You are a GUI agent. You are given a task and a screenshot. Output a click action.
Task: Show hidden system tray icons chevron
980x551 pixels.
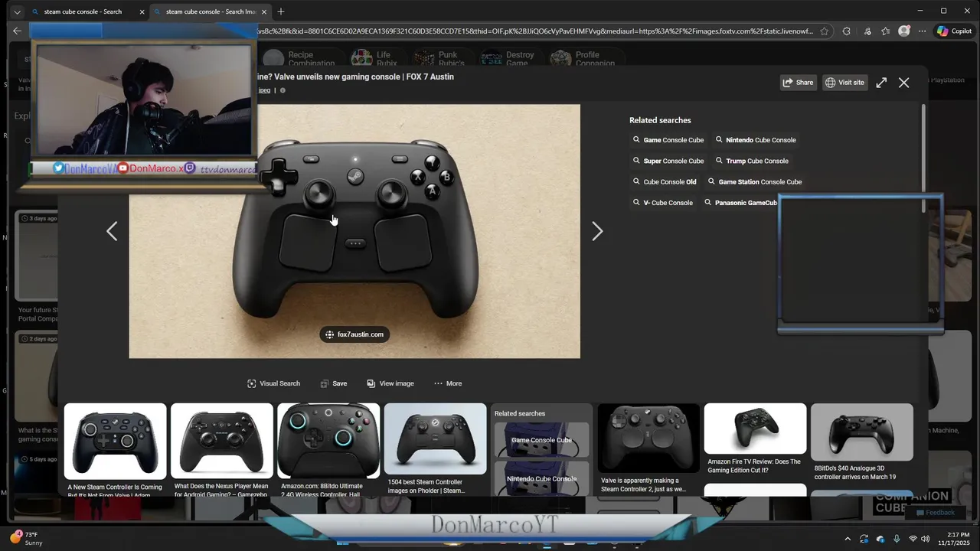coord(847,539)
